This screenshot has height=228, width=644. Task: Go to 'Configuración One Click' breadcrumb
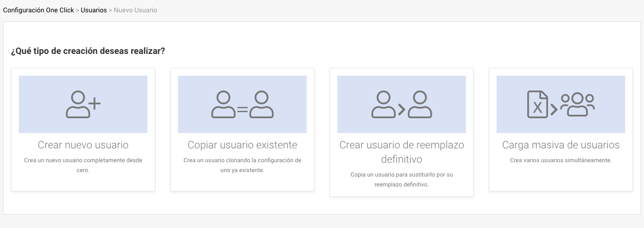(39, 10)
